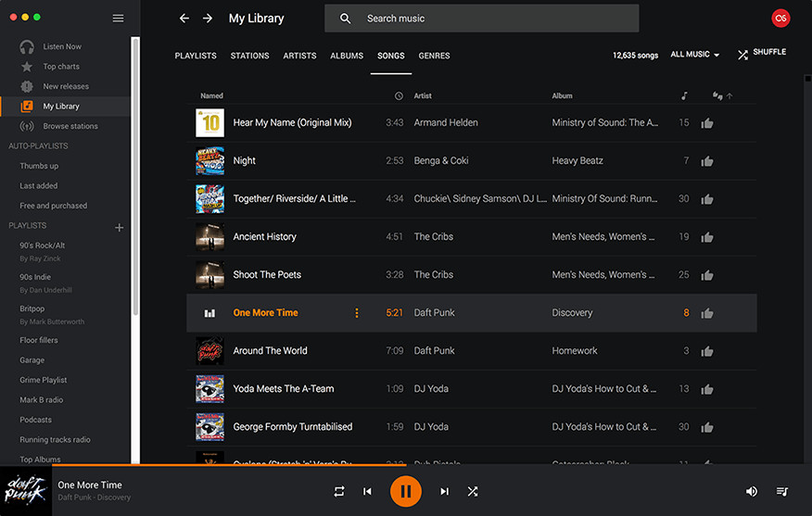Go back with the left arrow
This screenshot has height=516, width=812.
[x=184, y=19]
